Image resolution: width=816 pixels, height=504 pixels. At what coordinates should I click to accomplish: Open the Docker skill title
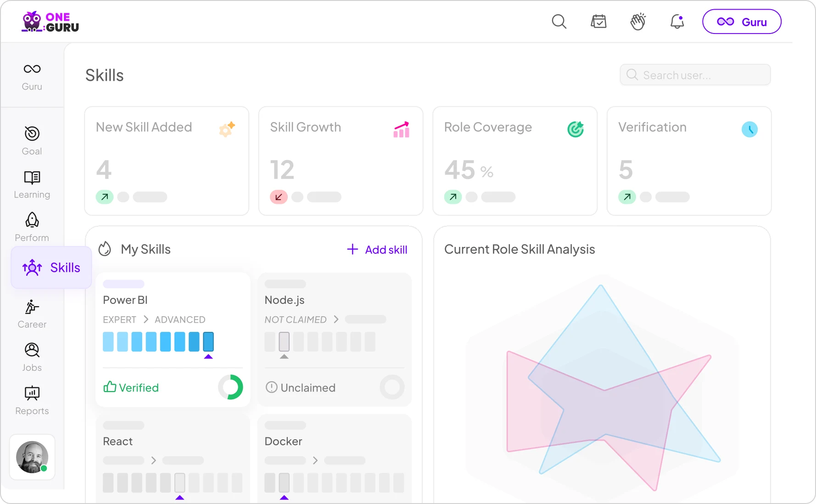click(283, 441)
